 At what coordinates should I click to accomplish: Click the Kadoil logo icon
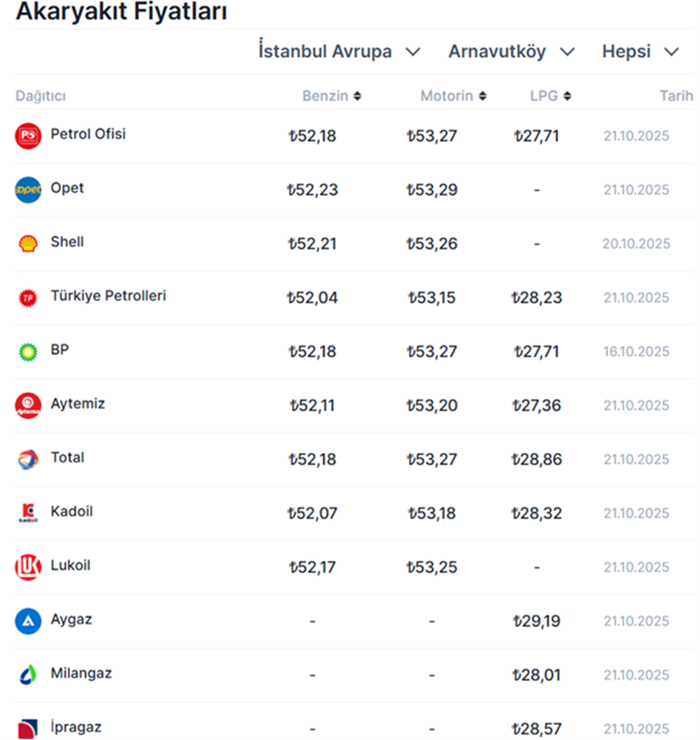pos(28,513)
